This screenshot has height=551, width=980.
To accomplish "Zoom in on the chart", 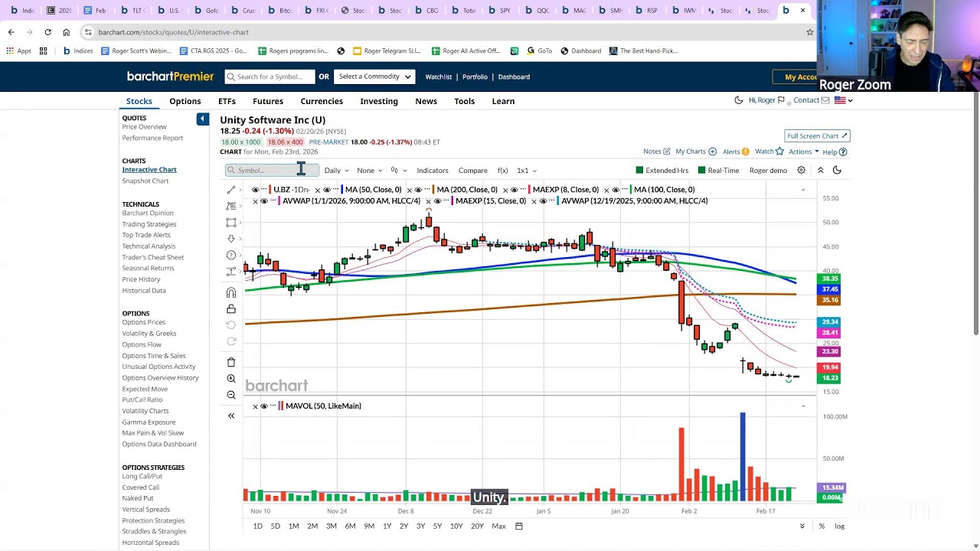I will [231, 379].
